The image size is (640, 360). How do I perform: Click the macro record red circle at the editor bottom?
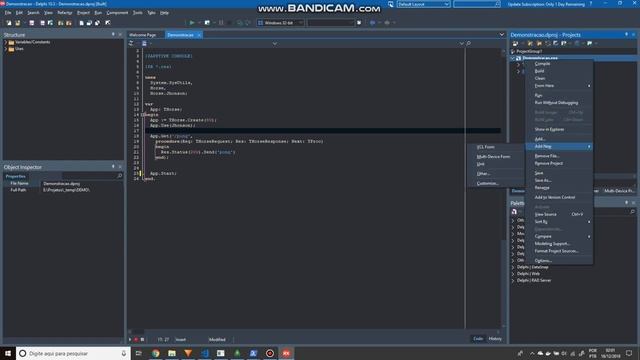pyautogui.click(x=136, y=339)
